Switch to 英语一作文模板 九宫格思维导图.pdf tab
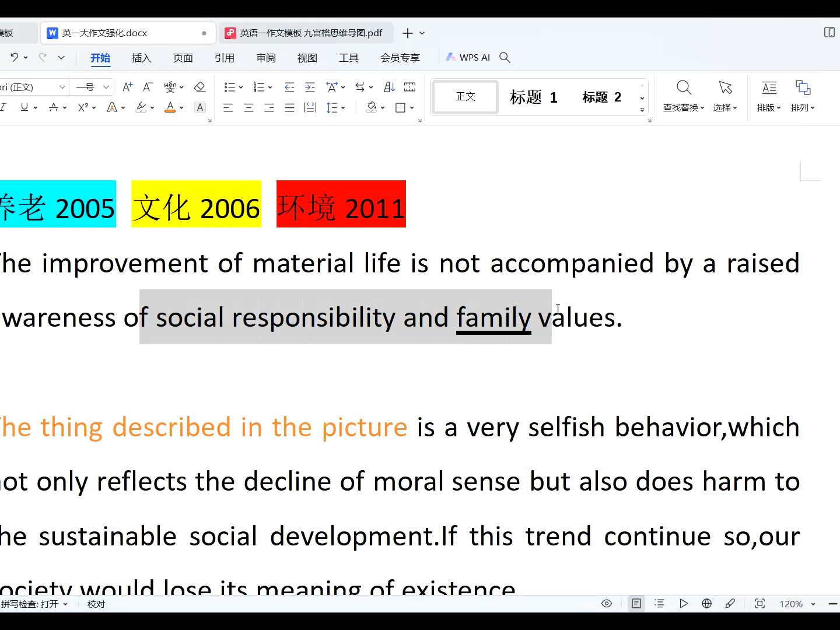The width and height of the screenshot is (840, 630). pyautogui.click(x=307, y=33)
